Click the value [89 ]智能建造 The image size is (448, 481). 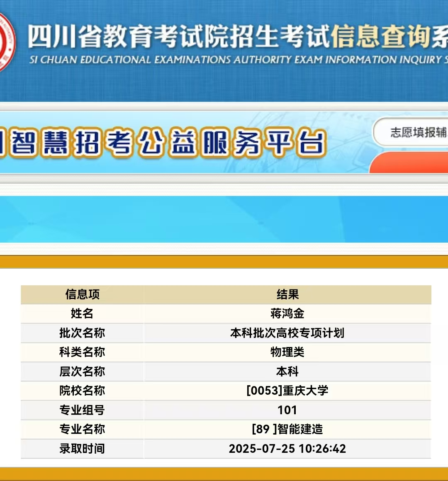click(x=287, y=429)
